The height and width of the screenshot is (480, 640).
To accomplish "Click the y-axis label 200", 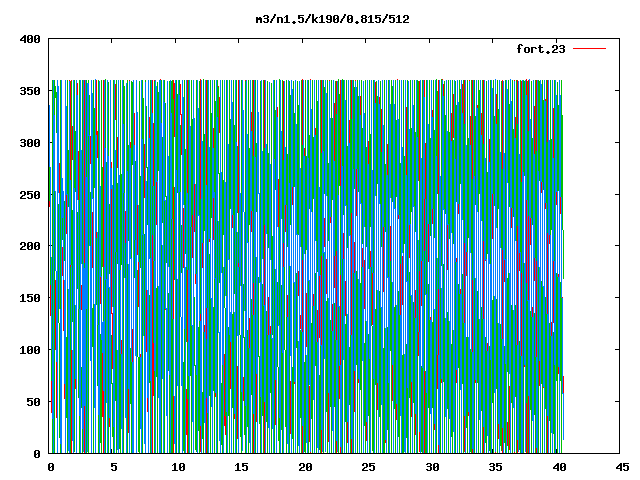I will click(x=30, y=246).
